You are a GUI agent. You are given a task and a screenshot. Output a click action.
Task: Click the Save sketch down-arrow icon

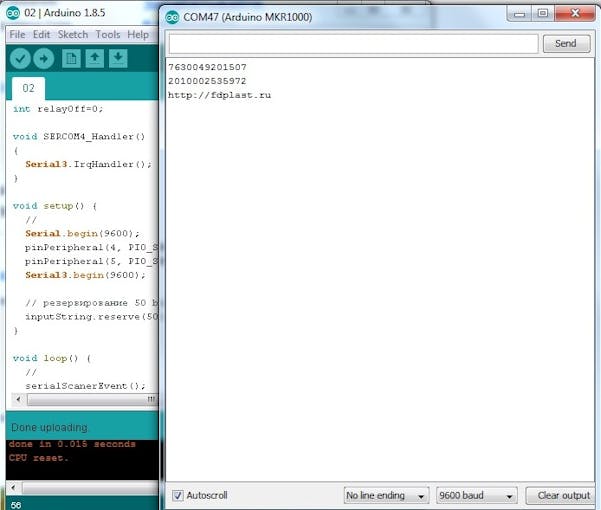118,58
